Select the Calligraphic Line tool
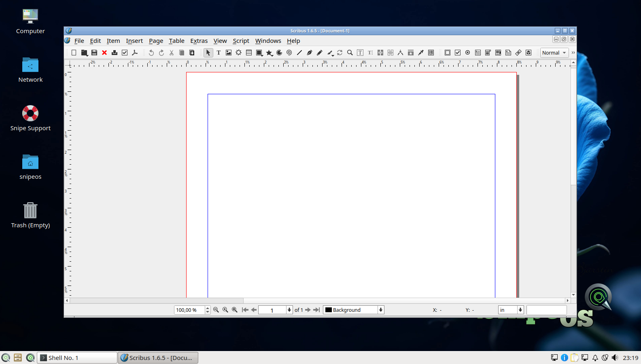641x364 pixels. [330, 53]
